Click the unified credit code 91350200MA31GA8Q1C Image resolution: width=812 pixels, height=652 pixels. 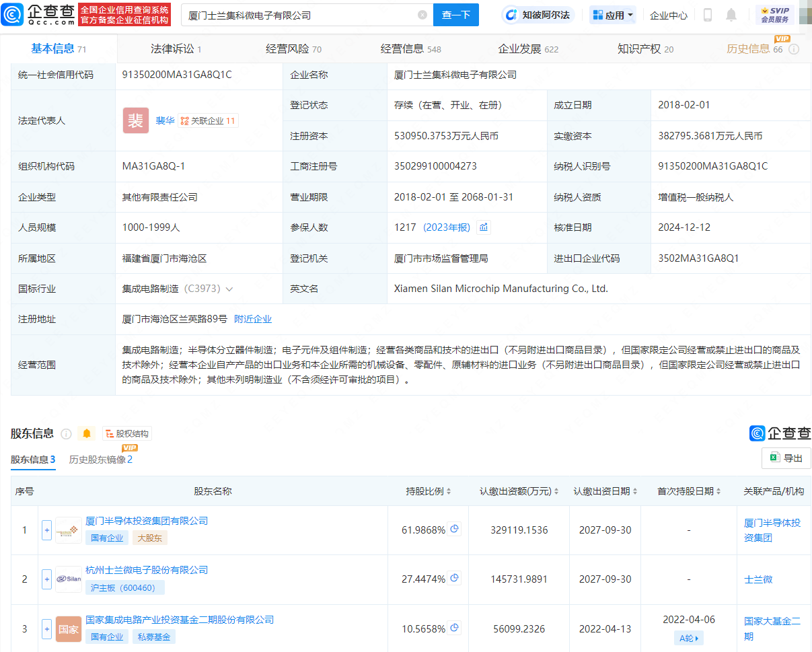(x=177, y=75)
